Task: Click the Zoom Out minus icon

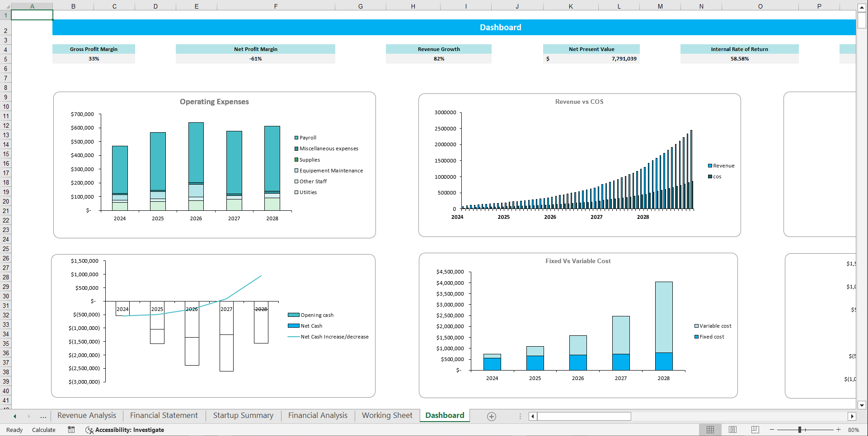Action: pyautogui.click(x=771, y=430)
